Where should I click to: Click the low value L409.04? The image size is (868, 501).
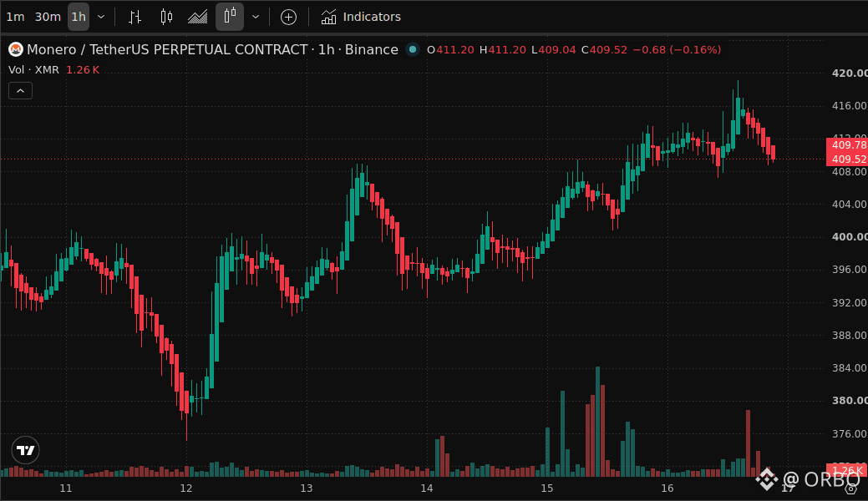click(554, 50)
